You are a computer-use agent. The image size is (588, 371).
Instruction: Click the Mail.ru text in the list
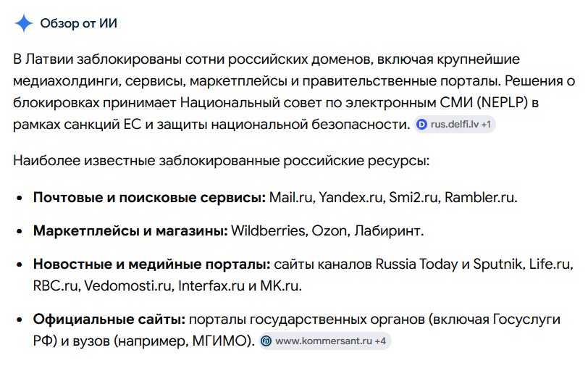(x=292, y=198)
